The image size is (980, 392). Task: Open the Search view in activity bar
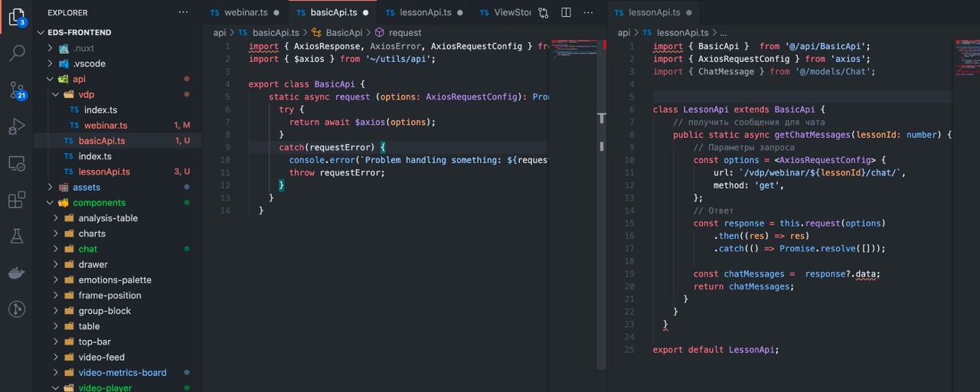pyautogui.click(x=17, y=54)
